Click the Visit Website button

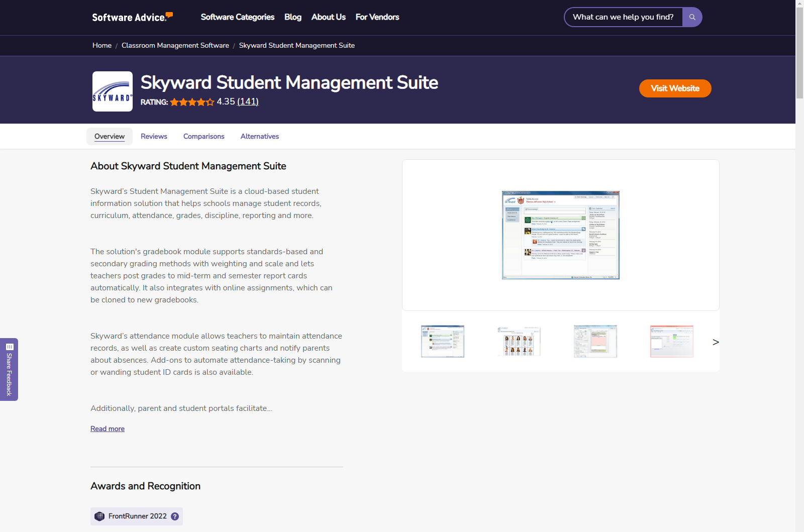pos(675,88)
